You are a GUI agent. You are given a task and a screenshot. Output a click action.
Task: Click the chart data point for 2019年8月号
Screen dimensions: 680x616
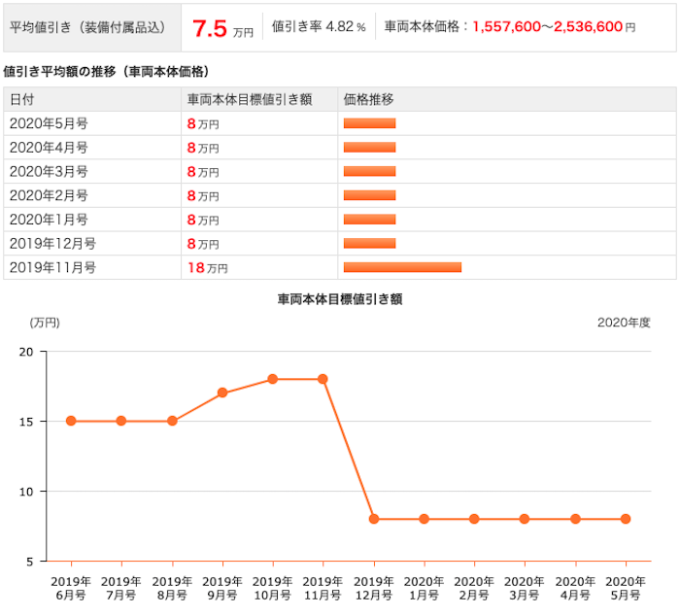click(x=172, y=421)
